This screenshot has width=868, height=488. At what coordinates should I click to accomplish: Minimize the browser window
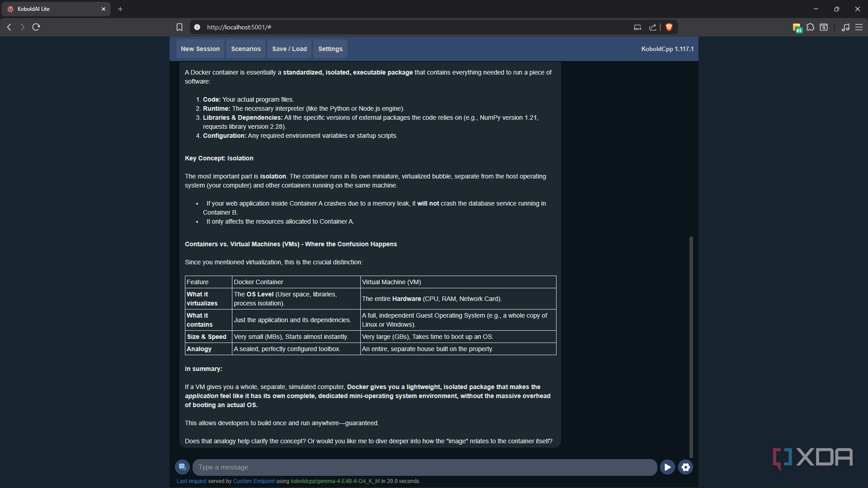click(816, 9)
